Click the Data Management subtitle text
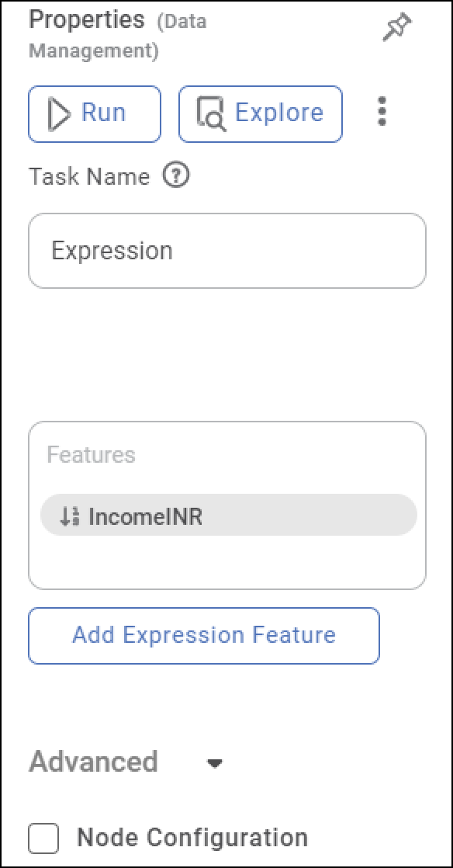Screen dimensions: 453x868 (118, 36)
